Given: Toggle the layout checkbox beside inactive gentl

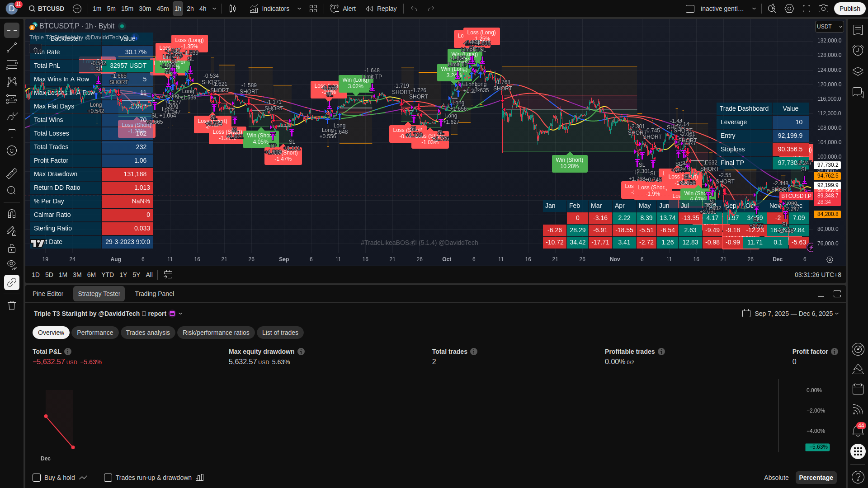Looking at the screenshot, I should coord(690,9).
